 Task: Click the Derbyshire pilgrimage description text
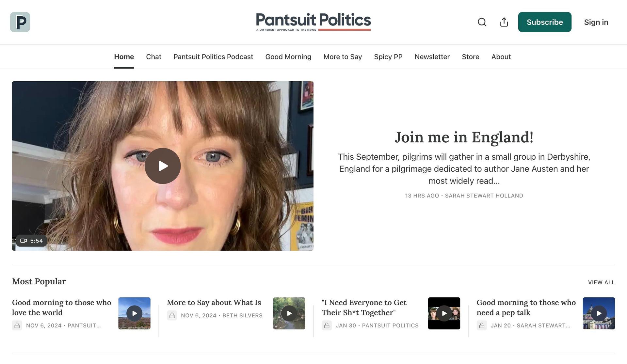point(464,169)
